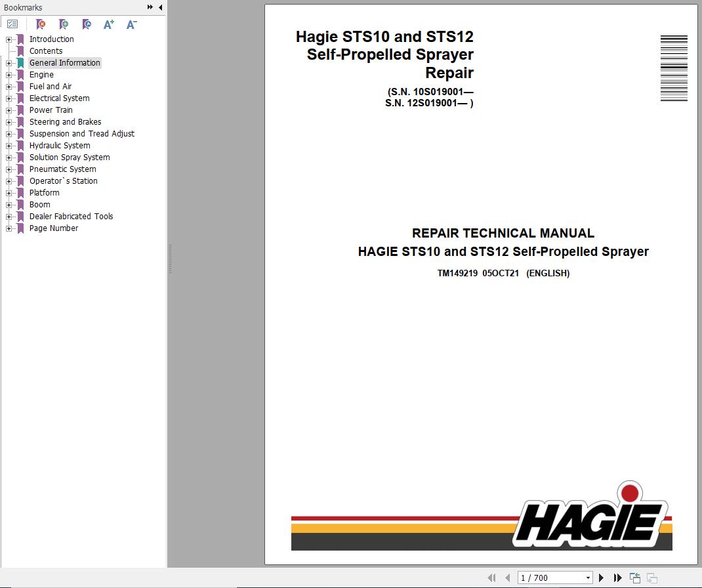Go to Solution Spray System bookmark
702x588 pixels.
click(70, 157)
